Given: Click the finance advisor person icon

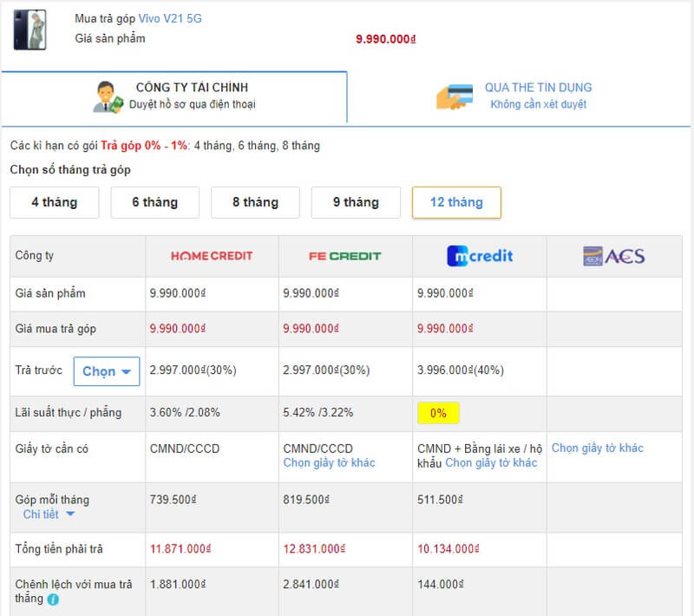Looking at the screenshot, I should (x=108, y=97).
